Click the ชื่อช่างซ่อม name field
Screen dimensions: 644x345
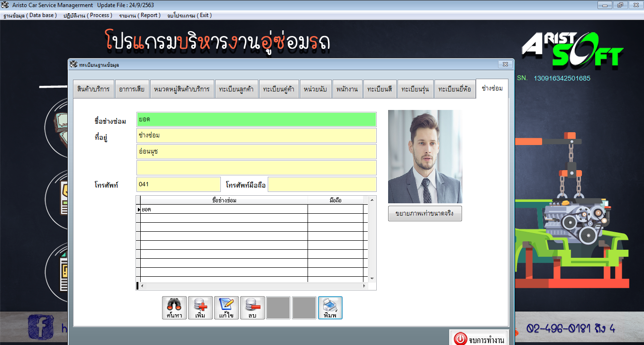pyautogui.click(x=256, y=119)
